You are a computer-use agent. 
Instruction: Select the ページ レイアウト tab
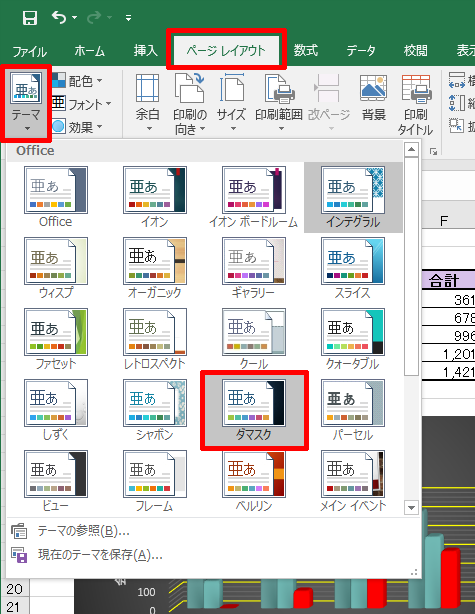226,50
